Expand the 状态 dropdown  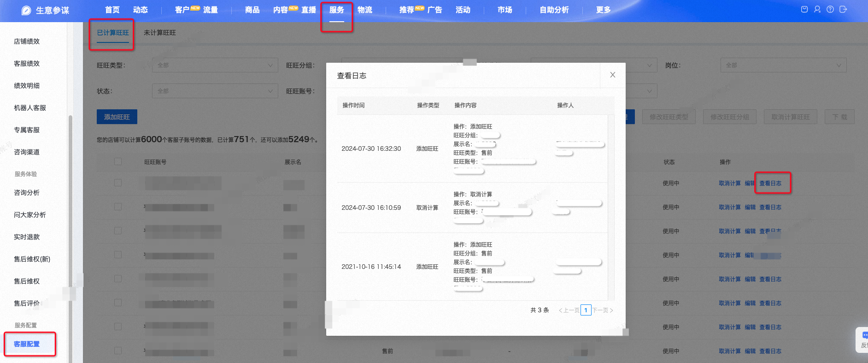(215, 91)
